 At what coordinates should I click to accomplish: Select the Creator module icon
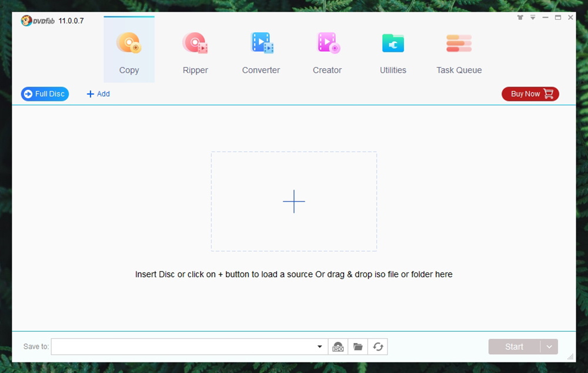point(328,44)
